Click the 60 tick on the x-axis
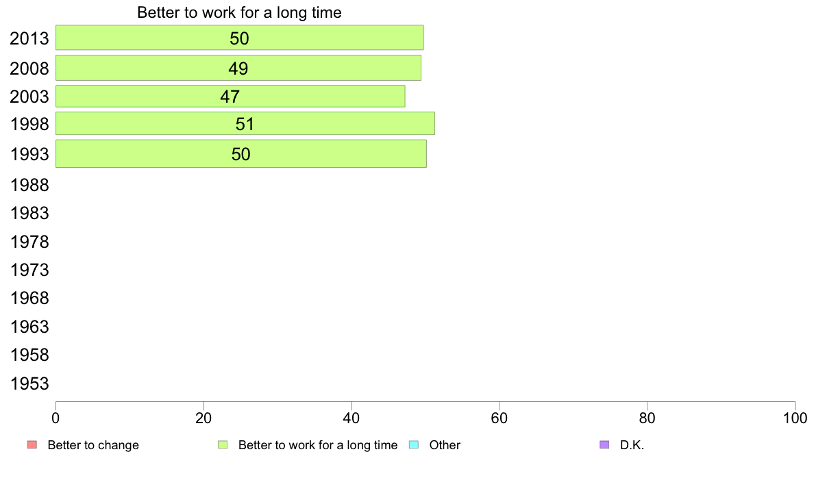 500,418
